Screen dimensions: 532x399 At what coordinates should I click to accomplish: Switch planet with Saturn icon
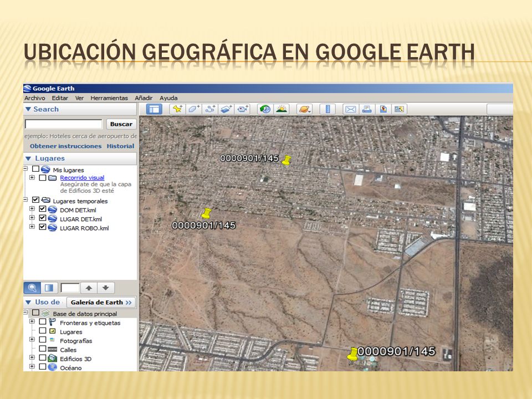[304, 109]
